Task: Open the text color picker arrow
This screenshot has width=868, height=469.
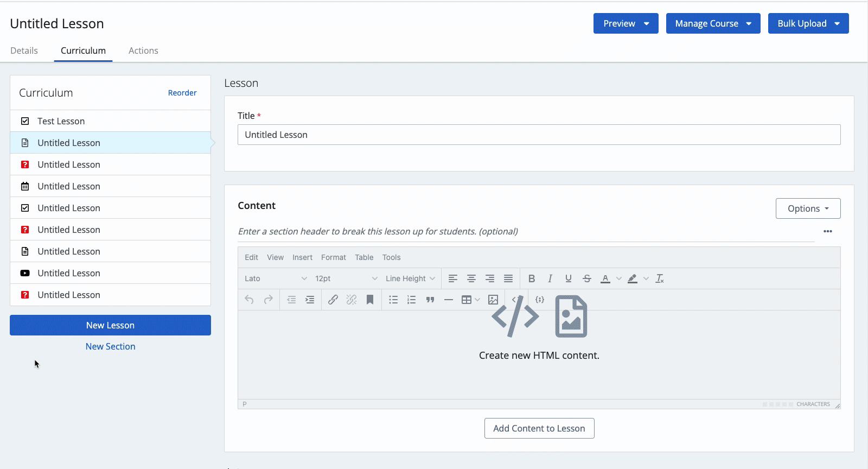Action: coord(619,278)
